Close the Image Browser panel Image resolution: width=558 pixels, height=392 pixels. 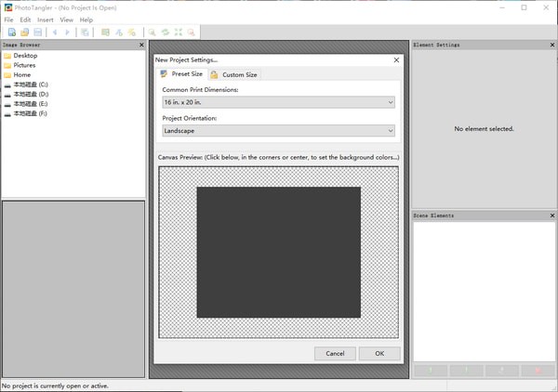(141, 45)
